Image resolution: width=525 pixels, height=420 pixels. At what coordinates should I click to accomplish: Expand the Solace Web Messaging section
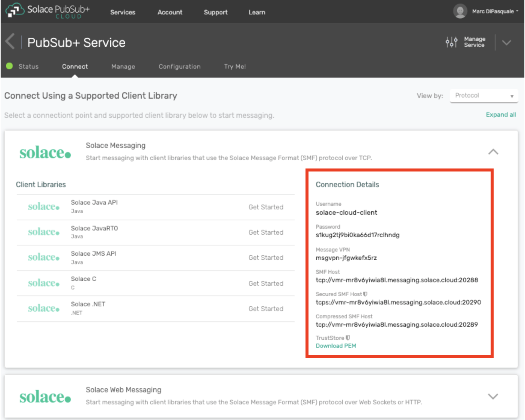[493, 396]
